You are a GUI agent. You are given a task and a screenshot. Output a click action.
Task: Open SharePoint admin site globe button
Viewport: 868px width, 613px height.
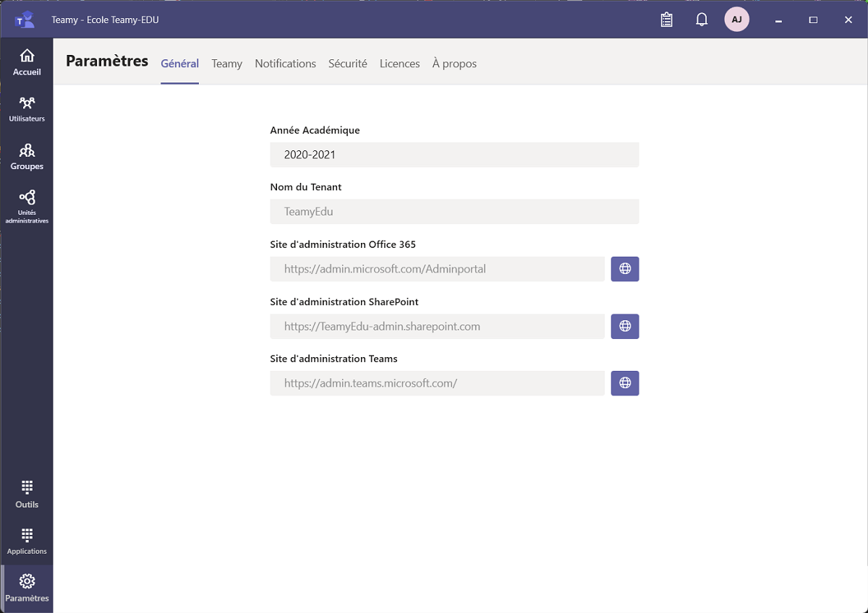coord(625,326)
